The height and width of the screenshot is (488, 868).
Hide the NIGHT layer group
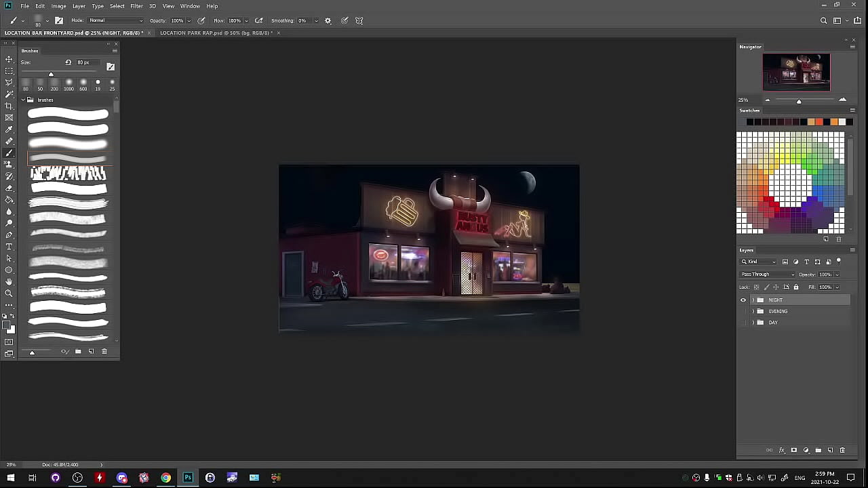[743, 300]
